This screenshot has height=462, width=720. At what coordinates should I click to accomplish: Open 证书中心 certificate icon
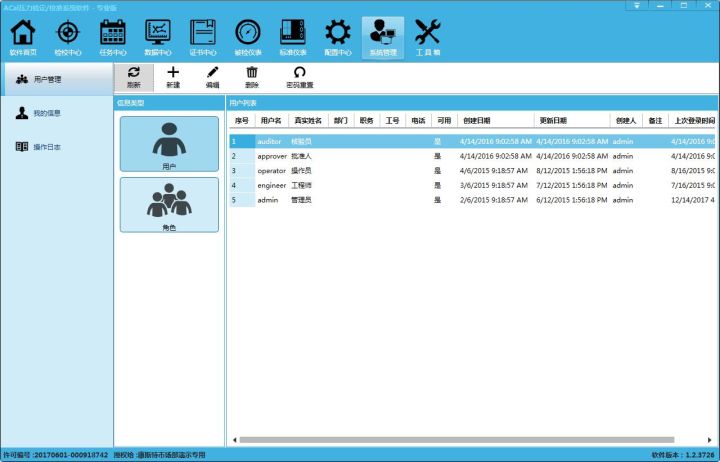pos(203,37)
